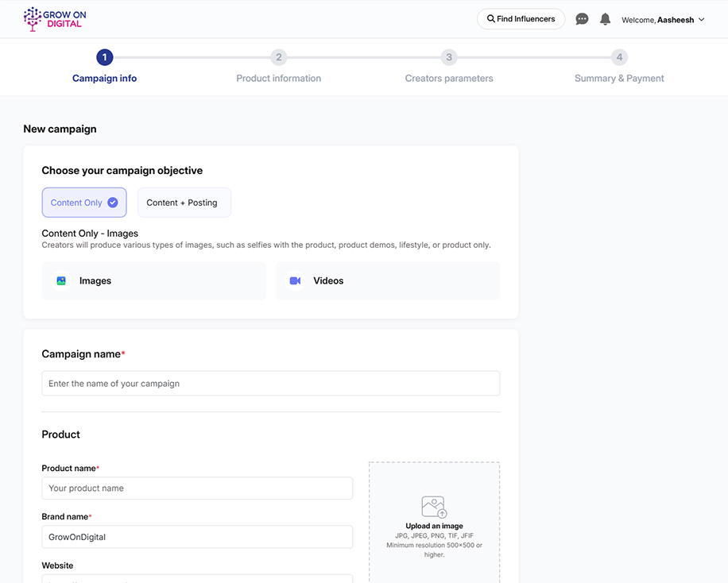Click the upload image icon

point(434,507)
